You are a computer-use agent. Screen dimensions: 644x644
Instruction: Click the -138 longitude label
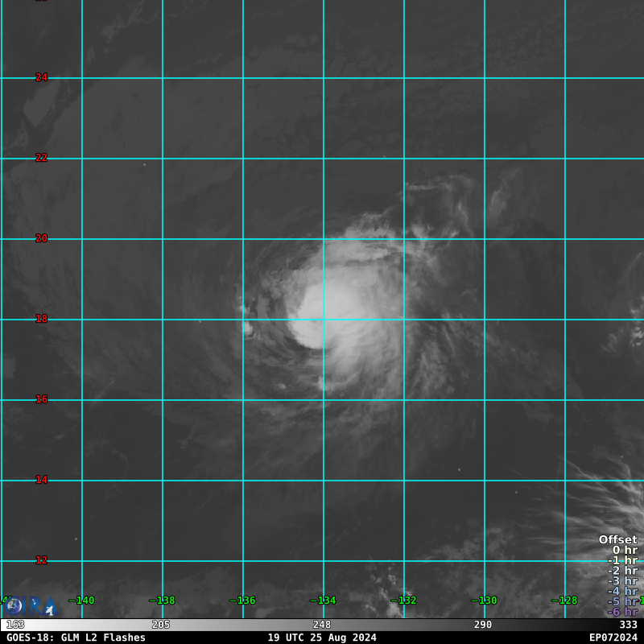tap(163, 601)
